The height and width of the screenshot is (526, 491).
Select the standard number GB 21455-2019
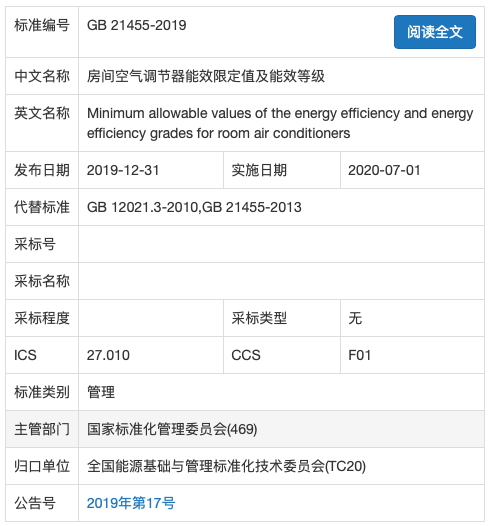coord(137,25)
